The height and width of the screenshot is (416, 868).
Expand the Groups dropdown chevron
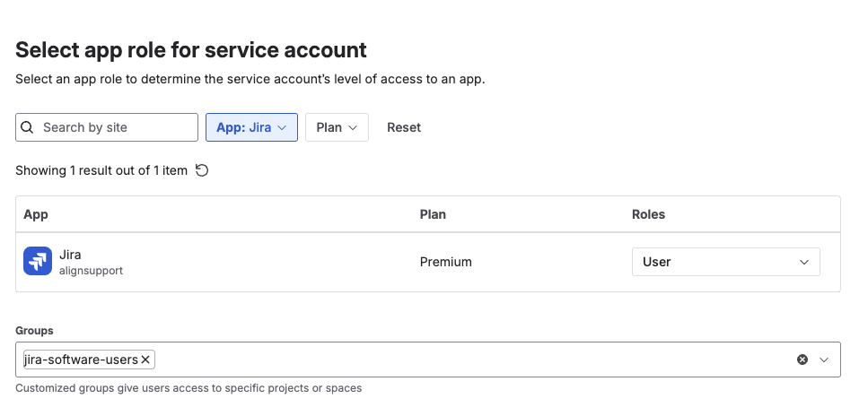point(824,360)
